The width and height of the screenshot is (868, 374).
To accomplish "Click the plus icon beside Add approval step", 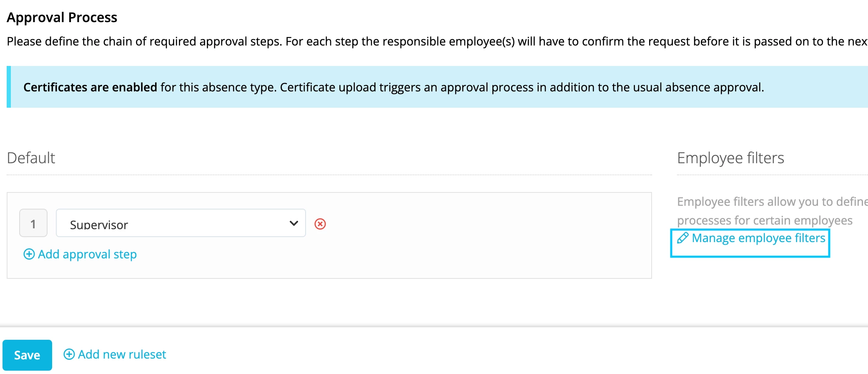I will tap(29, 254).
